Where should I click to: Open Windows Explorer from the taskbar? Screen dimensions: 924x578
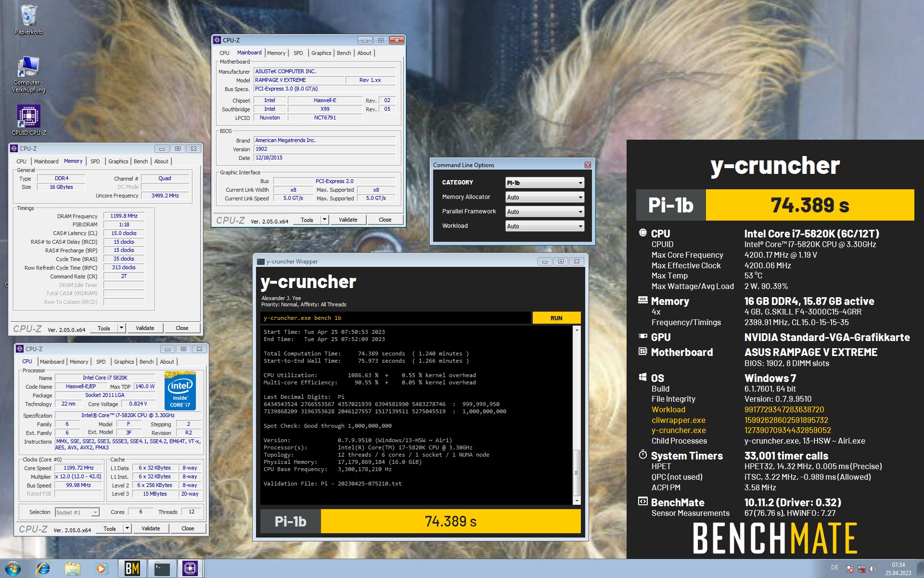73,569
